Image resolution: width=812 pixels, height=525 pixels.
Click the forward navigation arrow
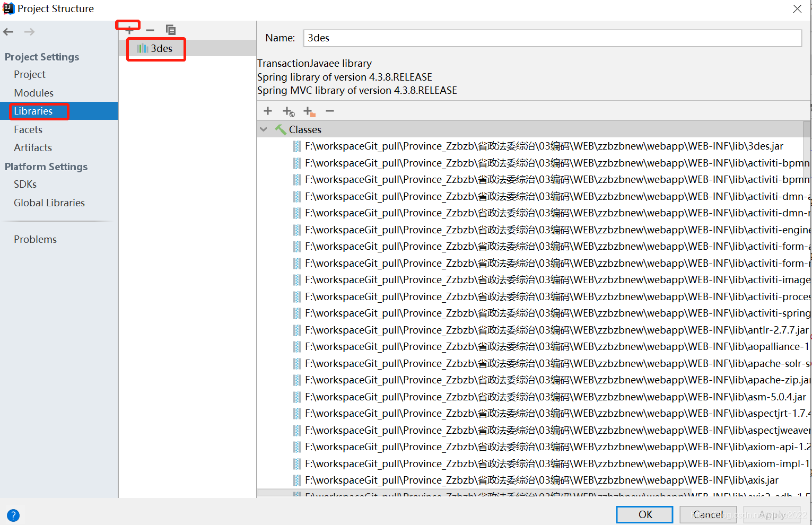point(29,32)
